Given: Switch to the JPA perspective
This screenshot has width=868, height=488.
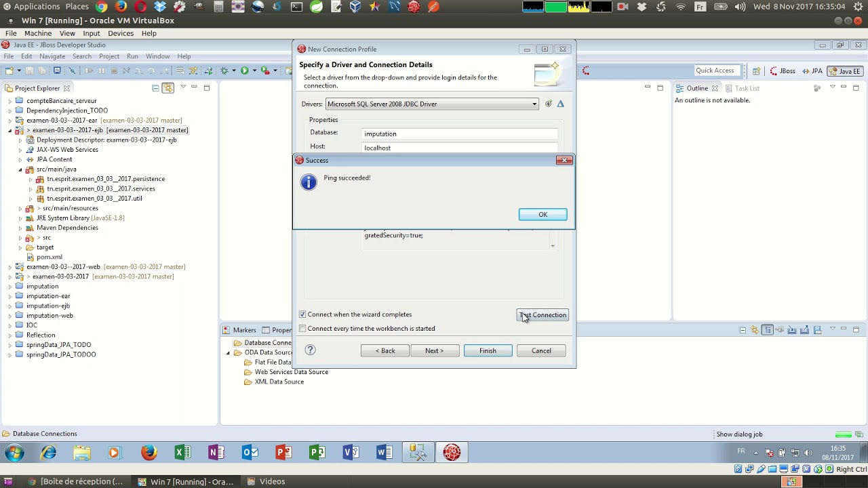Looking at the screenshot, I should (x=812, y=70).
